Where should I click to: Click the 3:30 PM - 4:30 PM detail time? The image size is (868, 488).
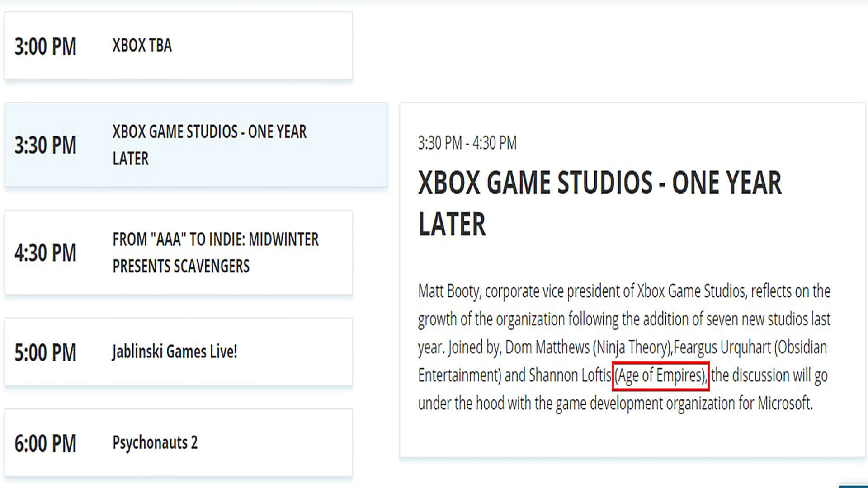click(x=467, y=143)
